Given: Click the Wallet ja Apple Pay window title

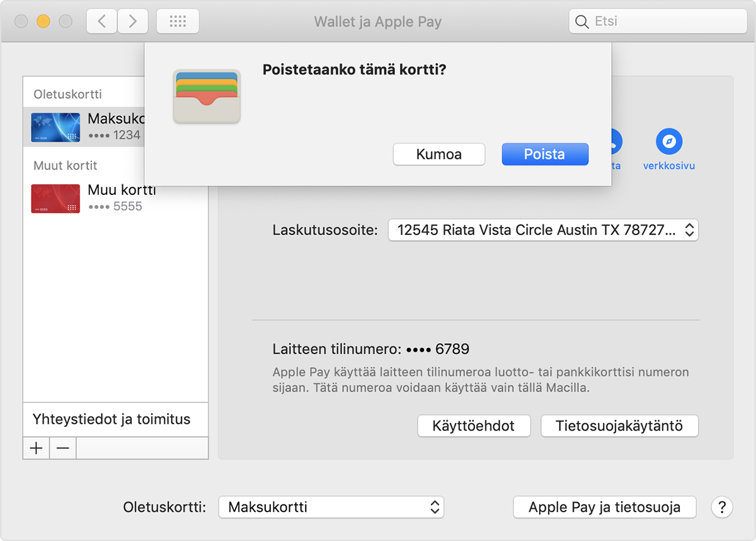Looking at the screenshot, I should tap(378, 21).
